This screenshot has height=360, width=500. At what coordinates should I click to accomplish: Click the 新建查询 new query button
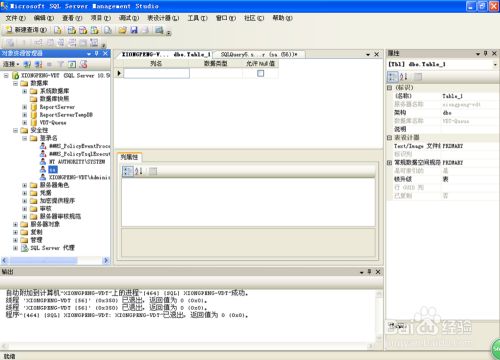pyautogui.click(x=26, y=30)
